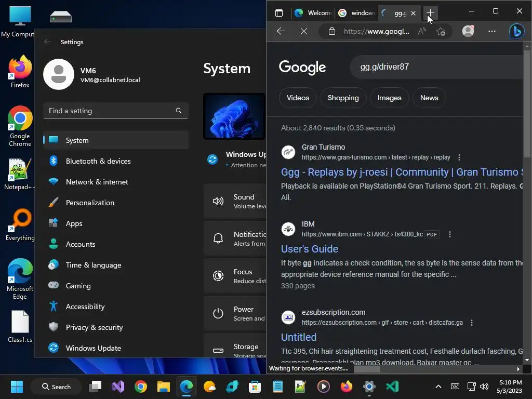
Task: Open Privacy & security settings
Action: (116, 327)
